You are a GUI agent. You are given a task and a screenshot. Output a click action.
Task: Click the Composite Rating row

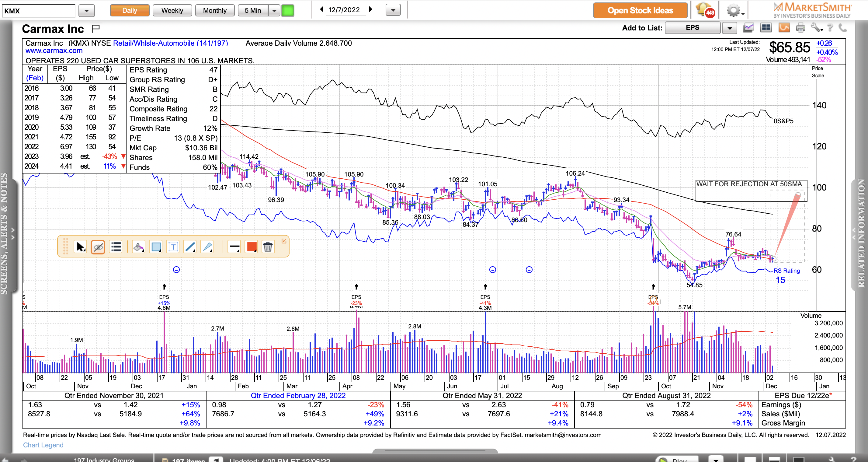(174, 109)
